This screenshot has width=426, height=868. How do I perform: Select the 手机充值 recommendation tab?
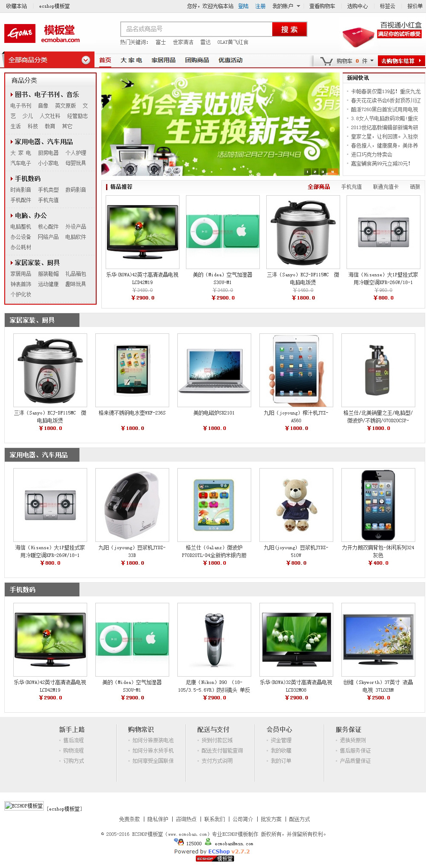(351, 187)
